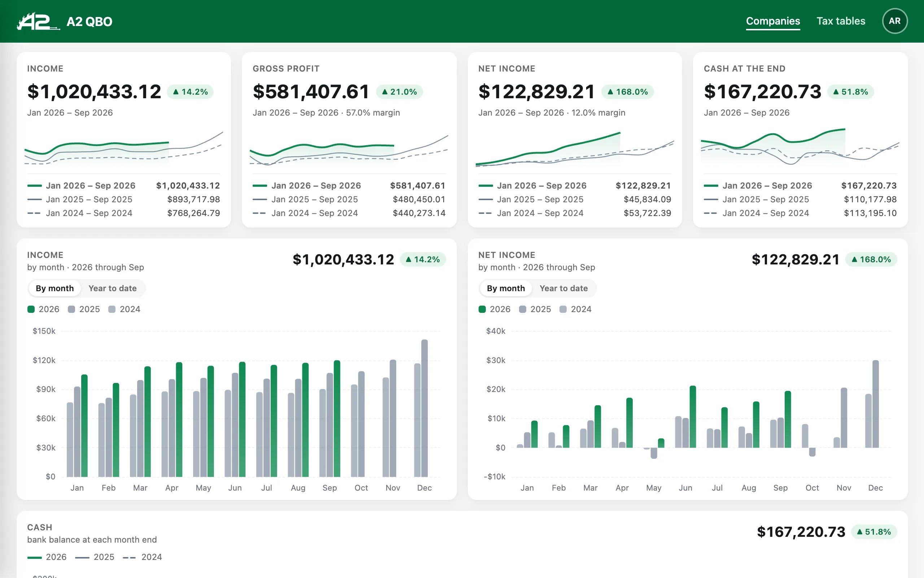The height and width of the screenshot is (578, 924).
Task: Click $768,264.79 value in Income card
Action: click(193, 213)
